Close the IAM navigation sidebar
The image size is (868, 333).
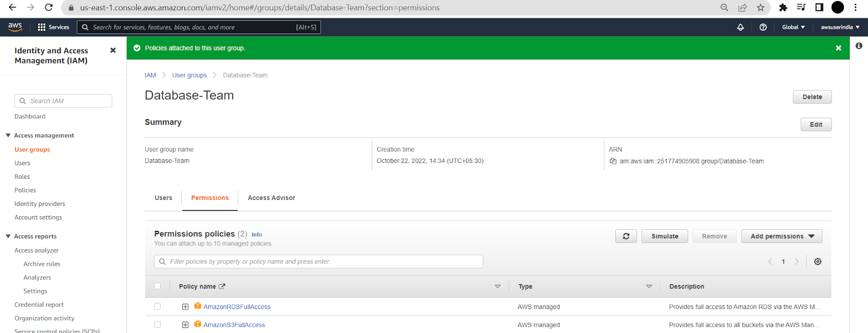[113, 50]
